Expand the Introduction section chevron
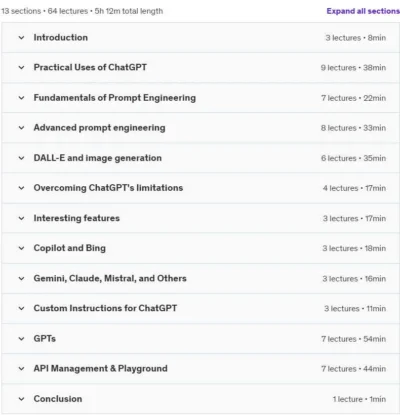This screenshot has width=400, height=415. [21, 38]
